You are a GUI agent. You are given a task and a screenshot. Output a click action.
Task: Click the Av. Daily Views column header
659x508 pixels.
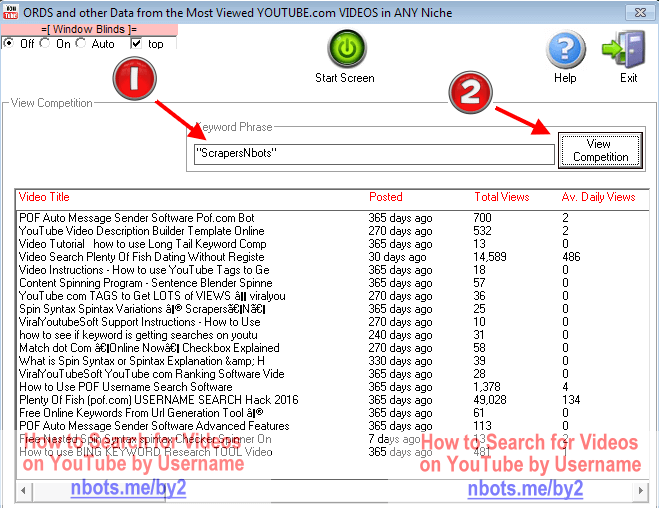598,197
